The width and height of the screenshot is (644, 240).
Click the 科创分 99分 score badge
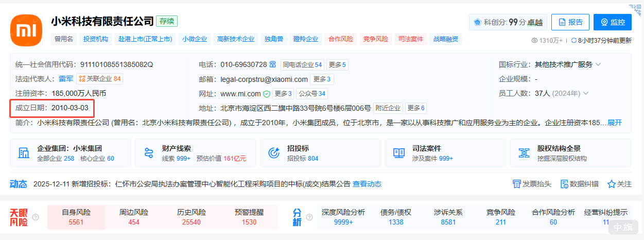click(507, 22)
